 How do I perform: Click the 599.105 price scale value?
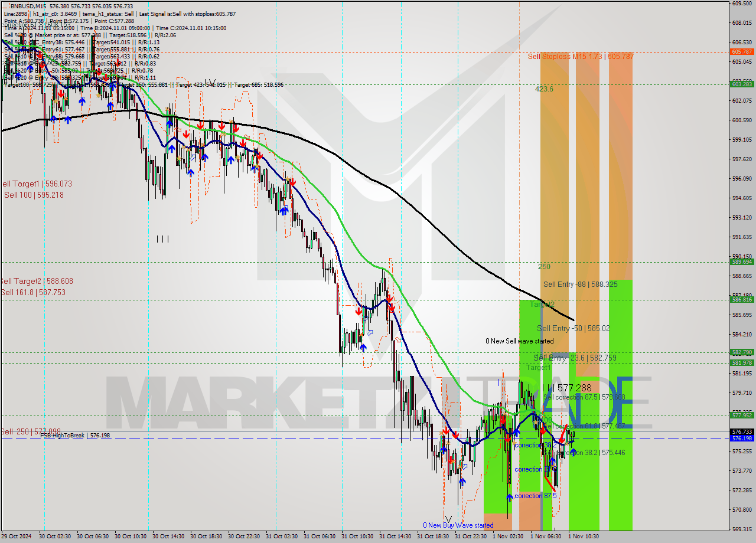pyautogui.click(x=742, y=139)
